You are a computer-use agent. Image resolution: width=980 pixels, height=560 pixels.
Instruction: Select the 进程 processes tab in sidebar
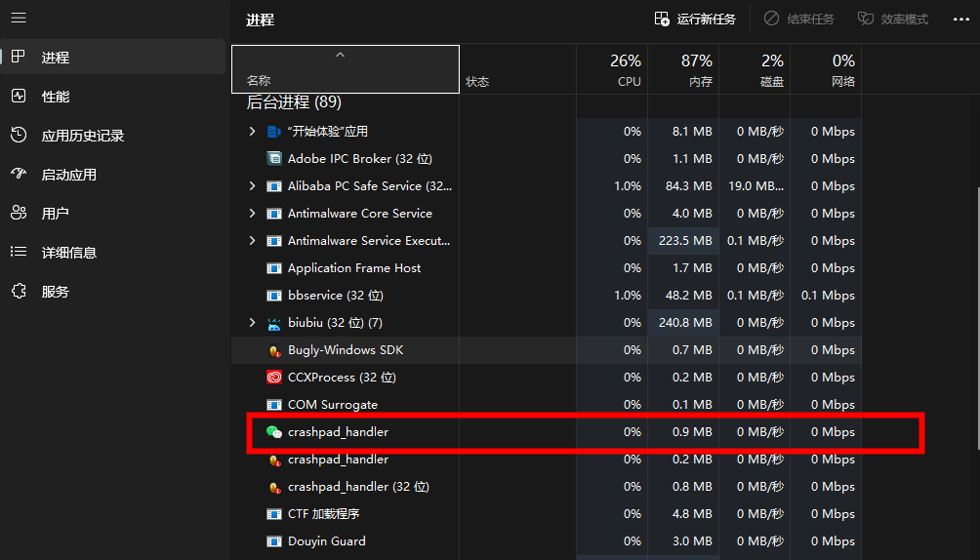(55, 58)
